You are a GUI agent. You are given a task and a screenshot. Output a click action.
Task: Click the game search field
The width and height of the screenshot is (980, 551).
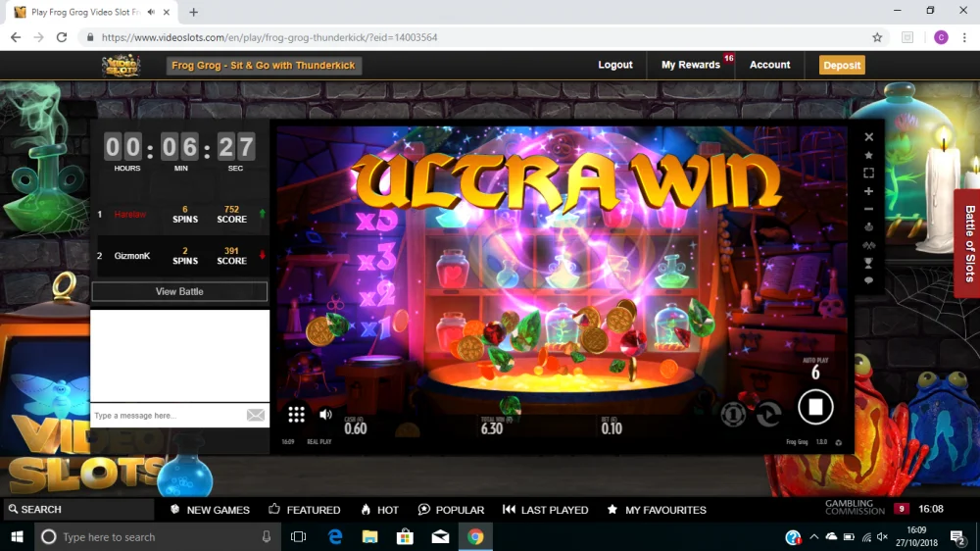pyautogui.click(x=78, y=509)
